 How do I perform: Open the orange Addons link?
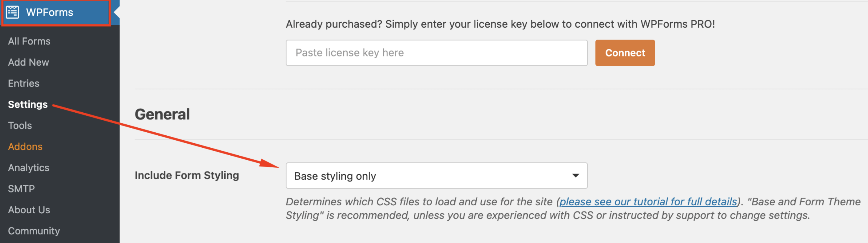pos(25,147)
